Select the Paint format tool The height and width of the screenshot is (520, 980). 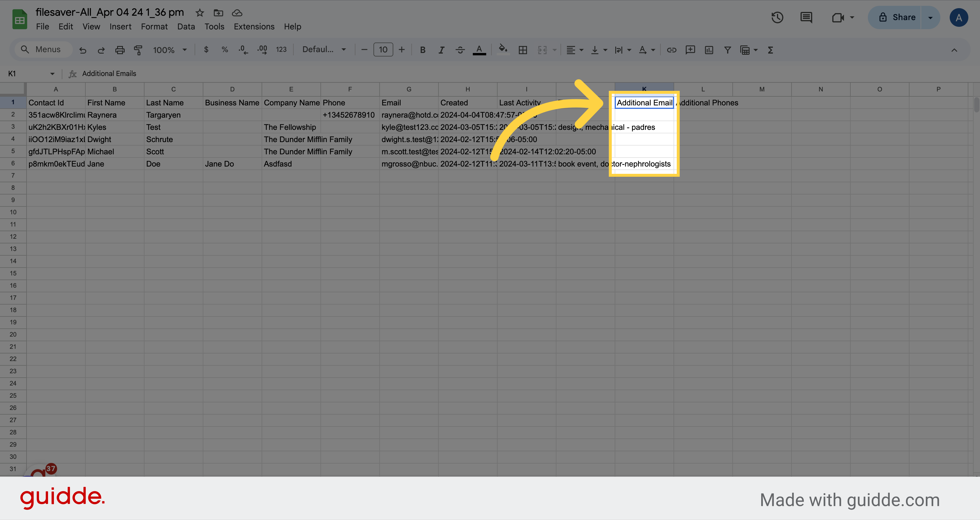138,50
